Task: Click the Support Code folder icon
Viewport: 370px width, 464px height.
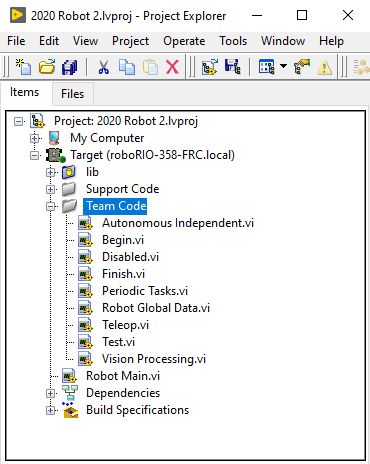Action: 69,189
